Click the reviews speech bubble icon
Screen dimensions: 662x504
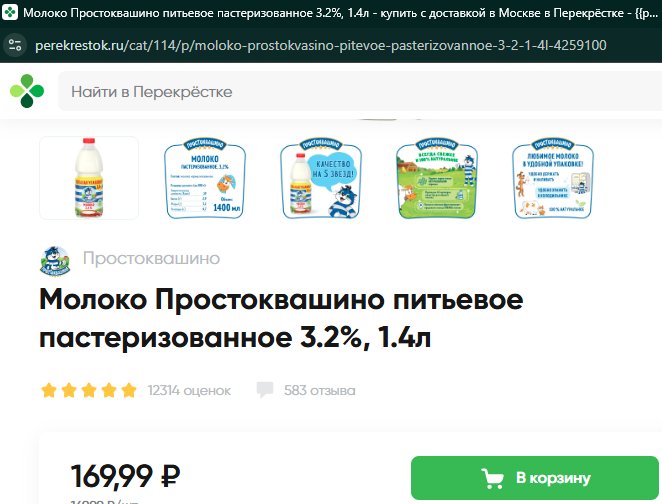coord(265,390)
